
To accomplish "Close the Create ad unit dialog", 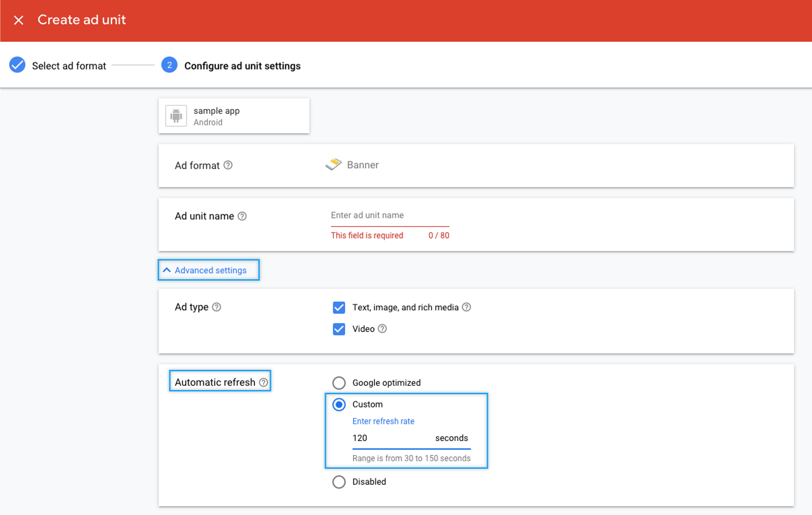I will coord(18,20).
